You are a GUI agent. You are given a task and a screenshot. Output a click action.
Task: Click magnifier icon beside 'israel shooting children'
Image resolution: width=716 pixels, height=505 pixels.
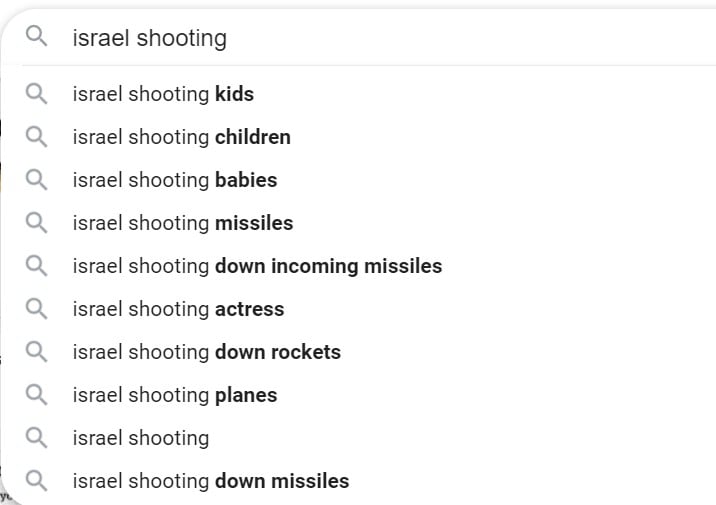pyautogui.click(x=37, y=137)
